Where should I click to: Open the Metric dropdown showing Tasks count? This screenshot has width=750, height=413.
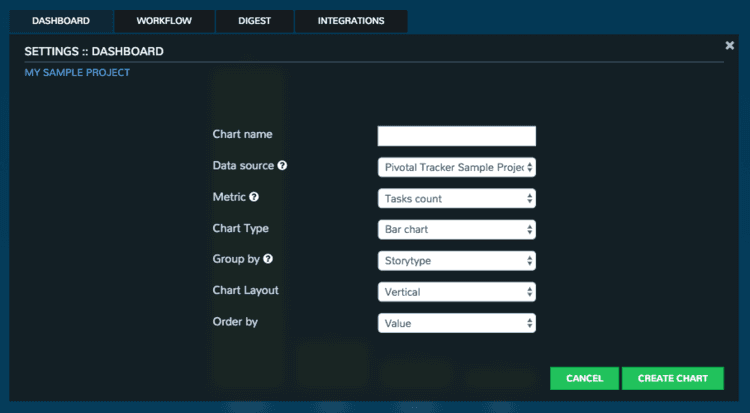click(x=457, y=198)
